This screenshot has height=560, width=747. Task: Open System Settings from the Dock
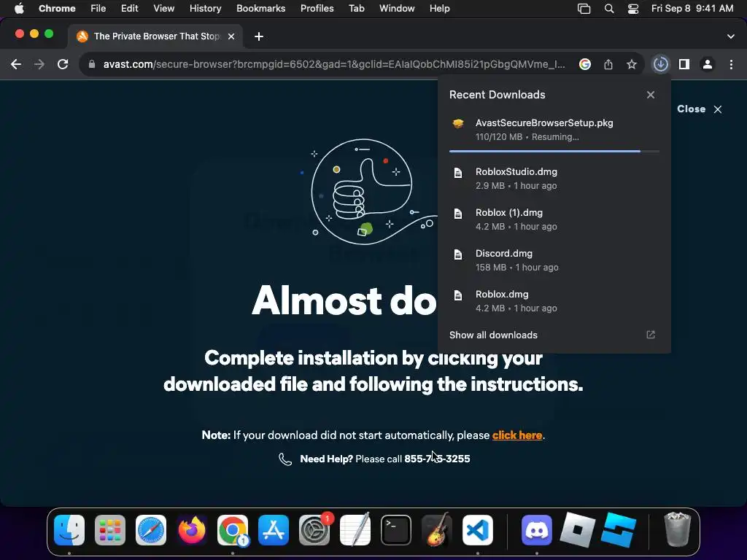point(314,530)
